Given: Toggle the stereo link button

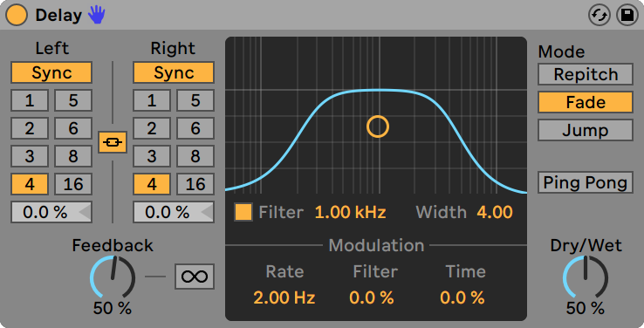Looking at the screenshot, I should pos(113,142).
